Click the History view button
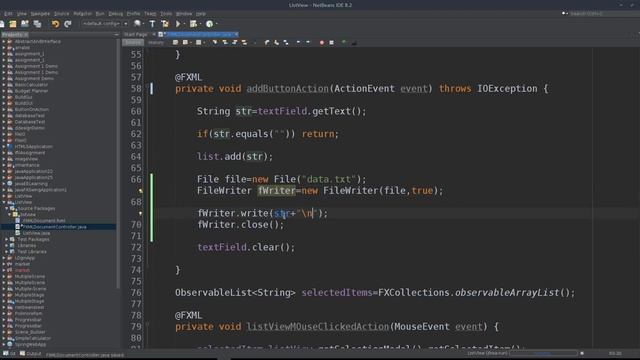 (156, 42)
